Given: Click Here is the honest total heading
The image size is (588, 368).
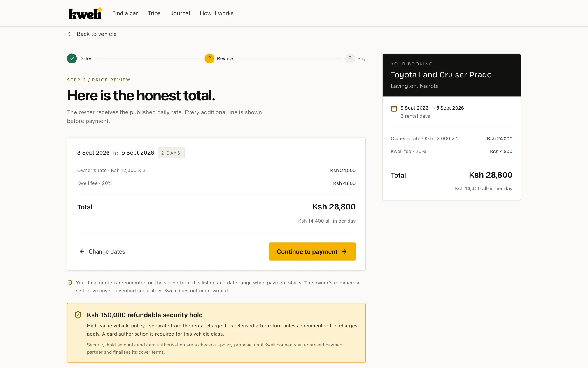Looking at the screenshot, I should tap(141, 96).
